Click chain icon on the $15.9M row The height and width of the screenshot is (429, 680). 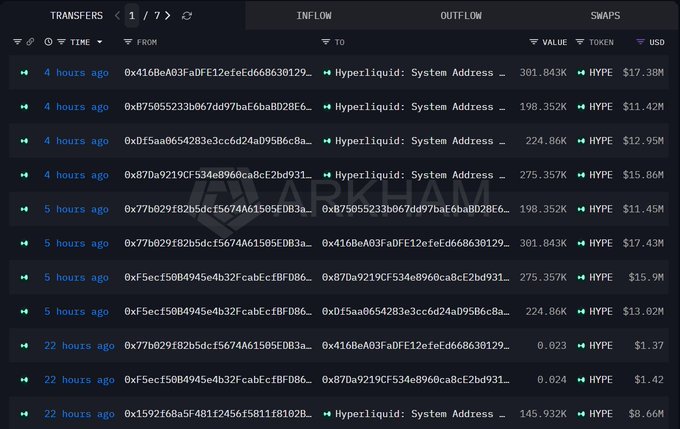[24, 277]
